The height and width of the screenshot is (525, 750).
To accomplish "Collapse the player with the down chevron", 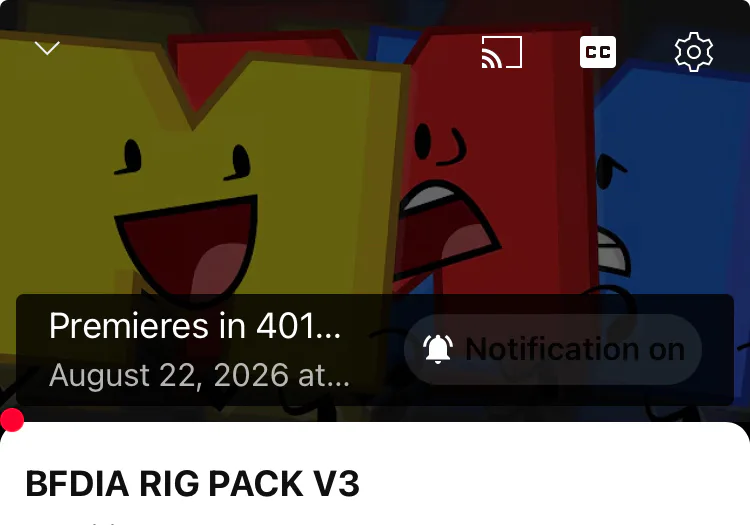I will click(47, 48).
